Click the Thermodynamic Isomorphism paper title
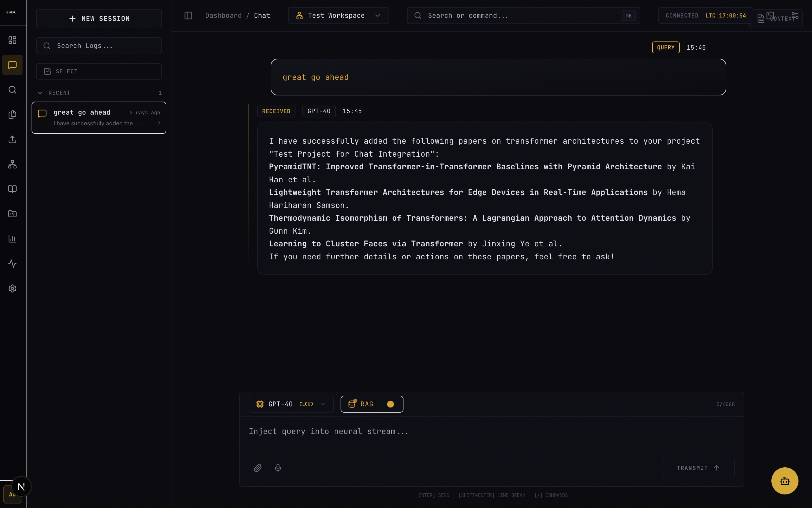 tap(473, 218)
